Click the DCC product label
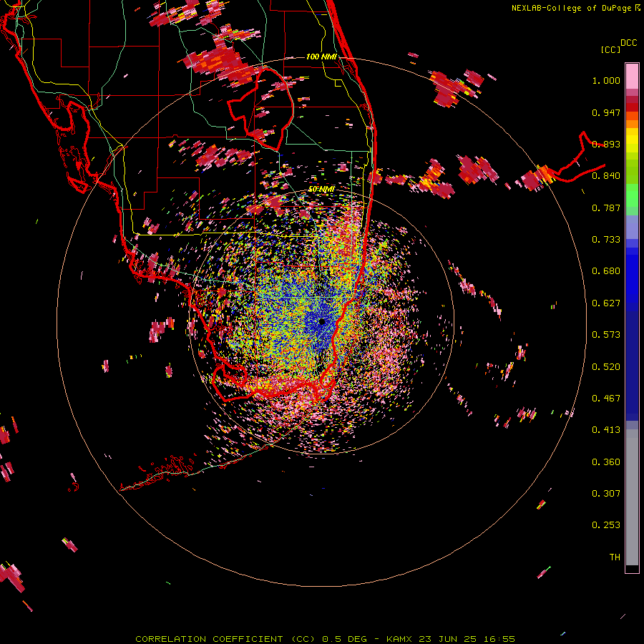The width and height of the screenshot is (644, 644). [628, 43]
